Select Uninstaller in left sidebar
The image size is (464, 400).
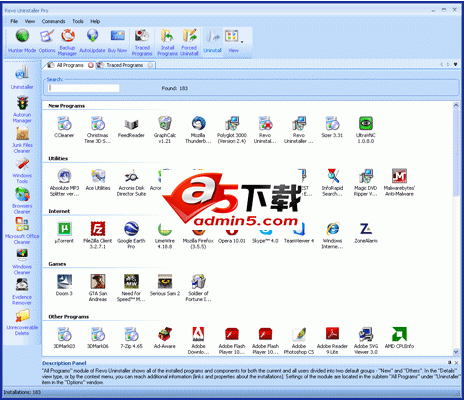(22, 78)
